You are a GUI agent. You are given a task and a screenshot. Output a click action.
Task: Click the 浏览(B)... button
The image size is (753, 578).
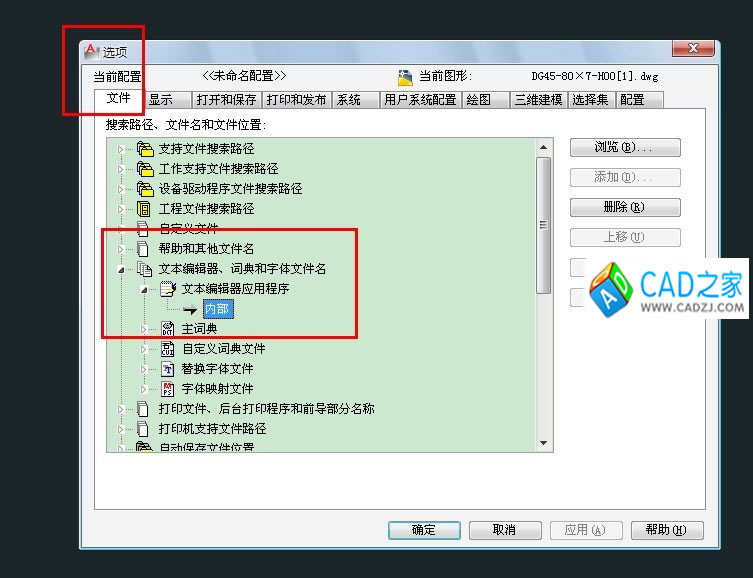[x=625, y=147]
